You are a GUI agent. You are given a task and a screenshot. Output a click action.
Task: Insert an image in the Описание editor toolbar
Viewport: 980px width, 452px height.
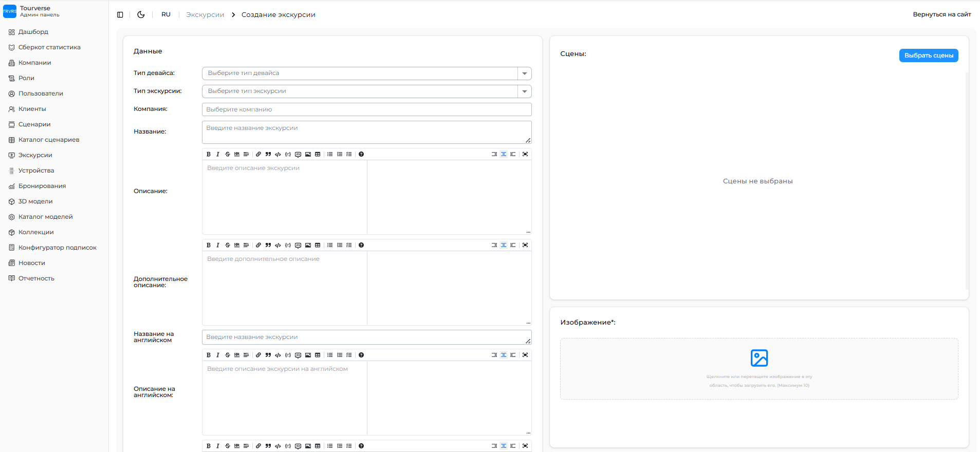click(308, 154)
